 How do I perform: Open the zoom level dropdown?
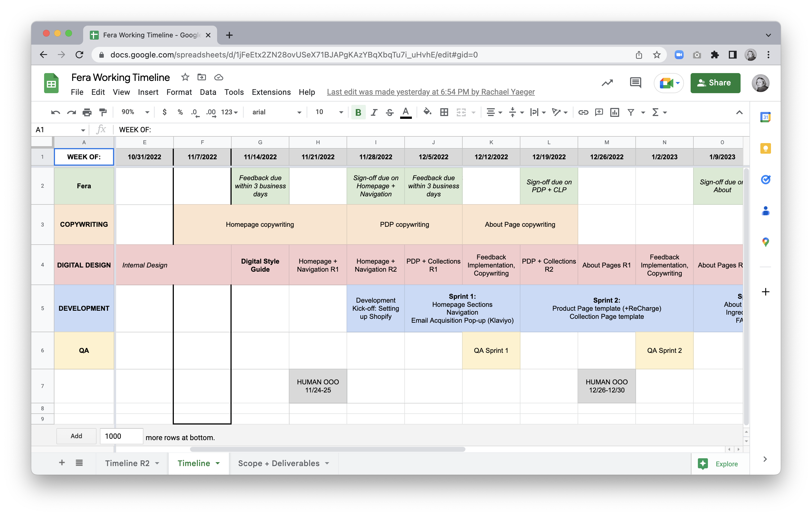pyautogui.click(x=135, y=112)
